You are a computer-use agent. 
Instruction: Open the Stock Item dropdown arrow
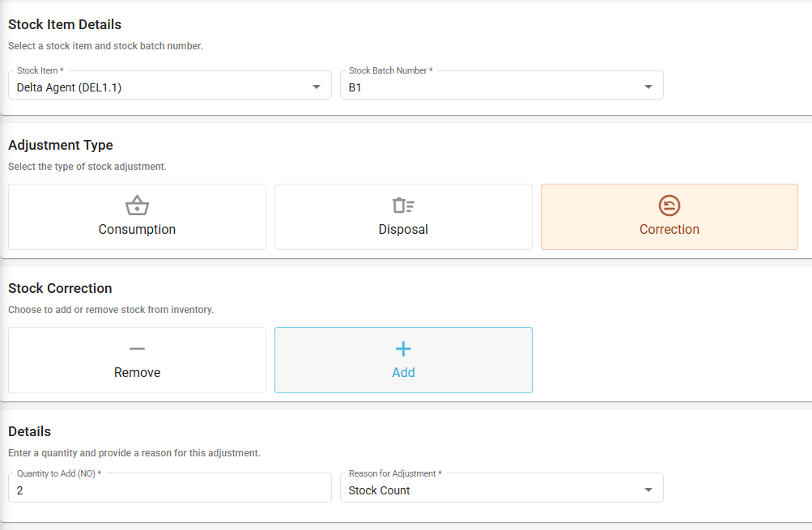pos(317,87)
